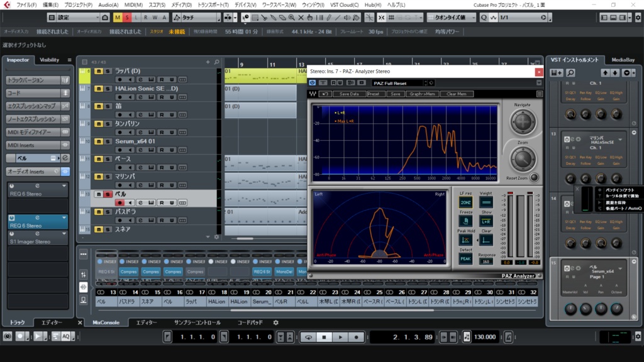Click the add track plus icon
Screen dimensions: 644x362
[208, 62]
